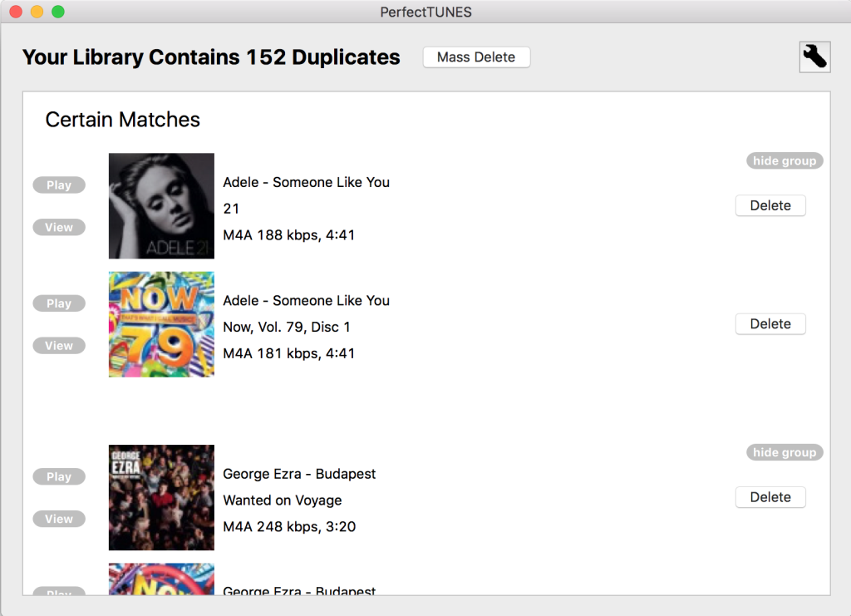
Task: Click the 'M4A 181 kbps, 4:41' text
Action: point(288,353)
